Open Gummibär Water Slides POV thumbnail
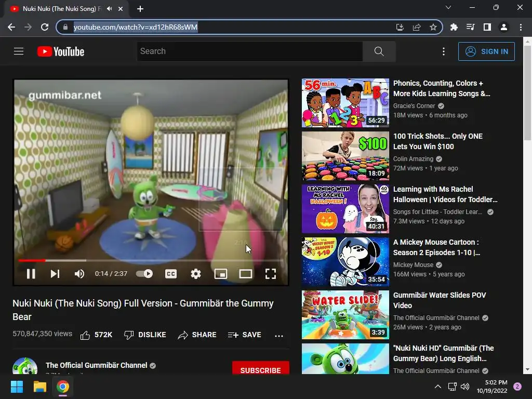532x399 pixels. [x=345, y=314]
